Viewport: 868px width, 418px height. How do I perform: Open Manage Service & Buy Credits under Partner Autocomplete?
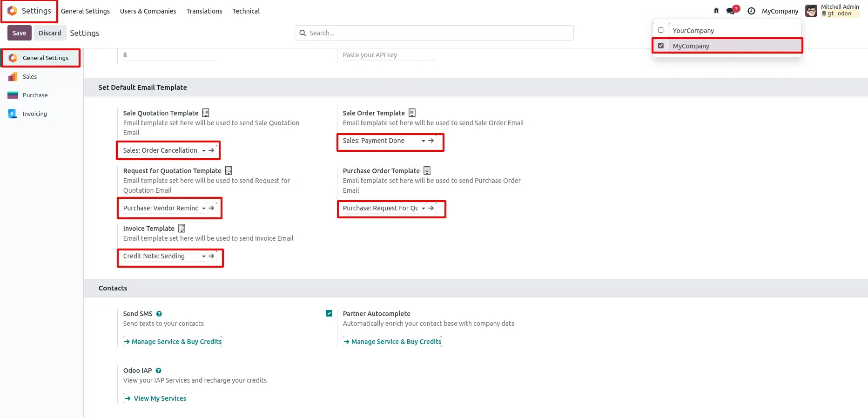coord(392,342)
